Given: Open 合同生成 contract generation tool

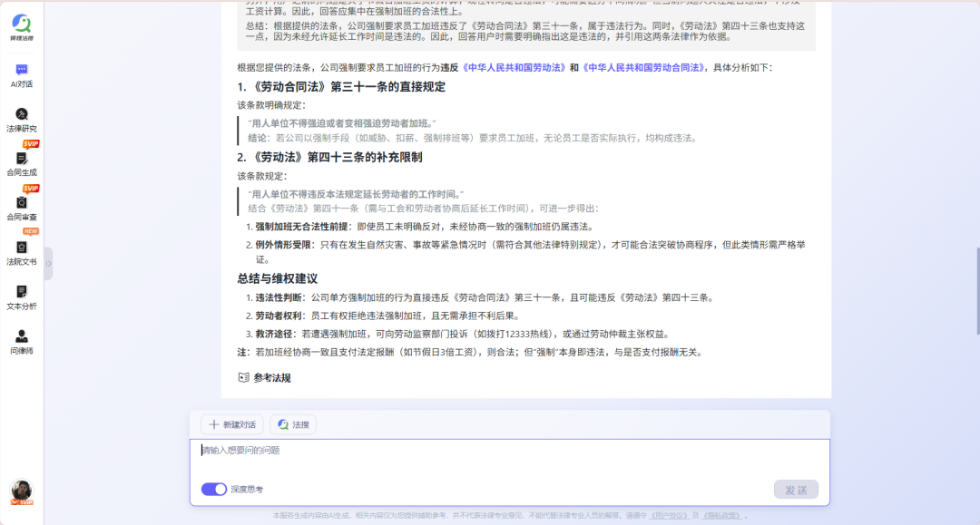Looking at the screenshot, I should [x=21, y=165].
